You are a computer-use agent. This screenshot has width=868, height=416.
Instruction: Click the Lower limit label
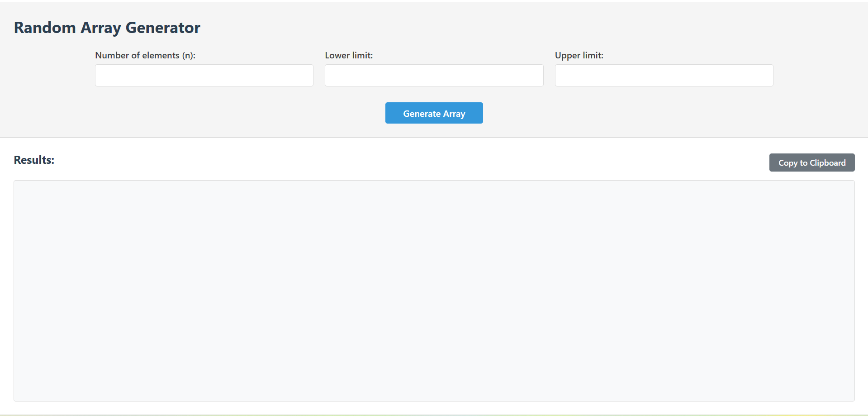(348, 55)
